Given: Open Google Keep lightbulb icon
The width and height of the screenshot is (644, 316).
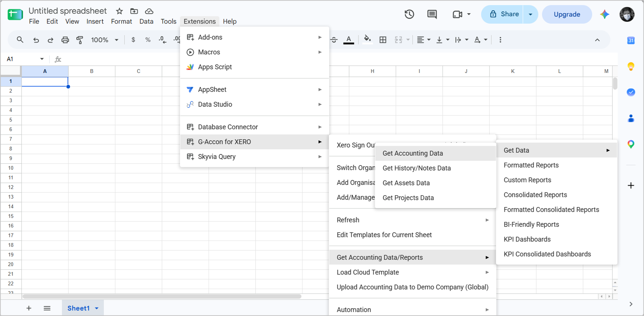Looking at the screenshot, I should pyautogui.click(x=631, y=66).
